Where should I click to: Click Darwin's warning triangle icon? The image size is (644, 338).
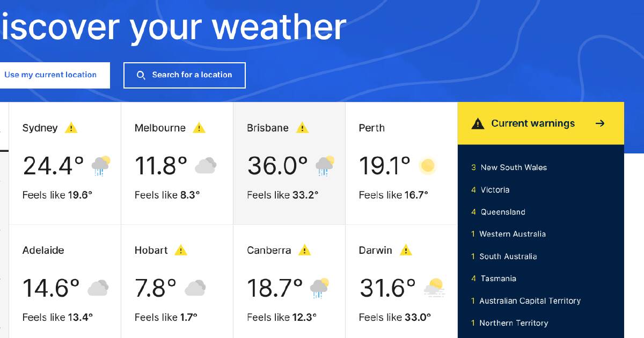click(x=406, y=251)
